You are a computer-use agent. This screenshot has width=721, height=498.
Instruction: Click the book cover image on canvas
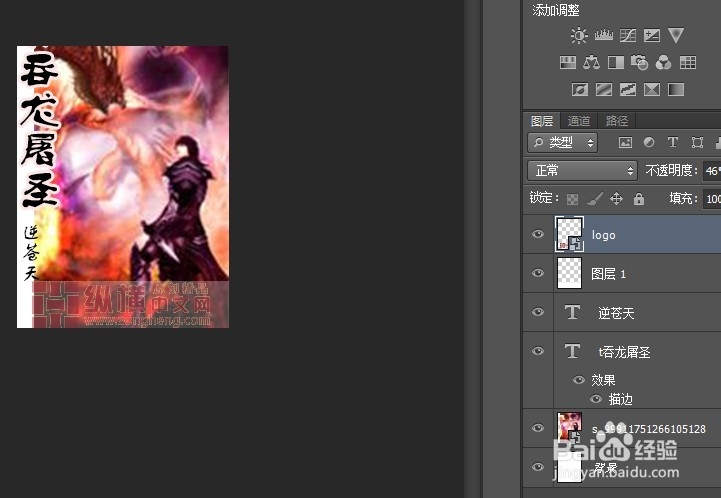[x=123, y=187]
